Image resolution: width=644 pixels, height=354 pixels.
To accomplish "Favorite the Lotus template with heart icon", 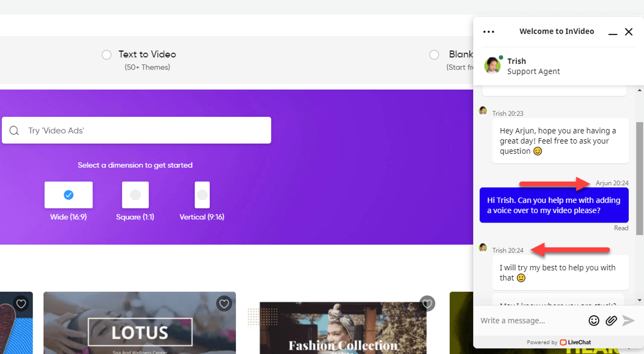I will (224, 303).
